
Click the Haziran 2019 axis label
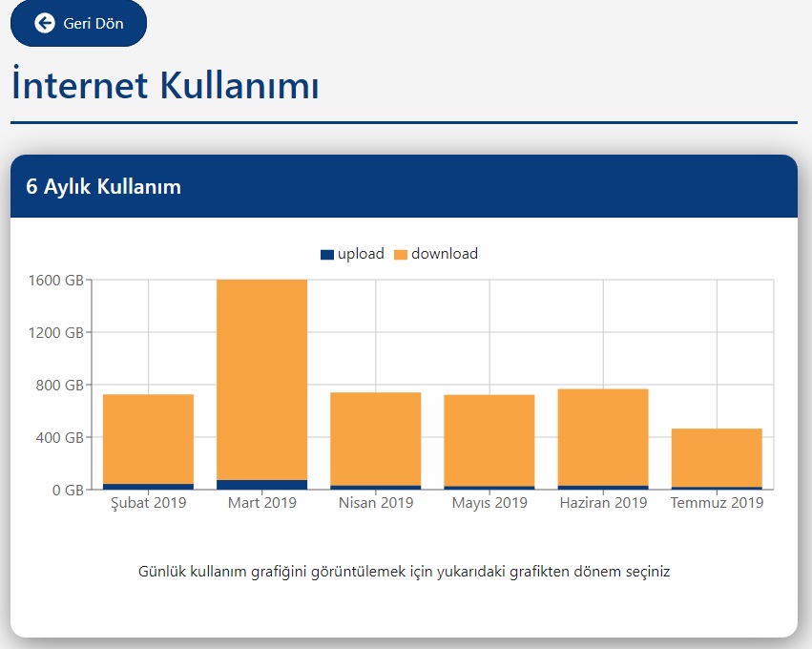(x=603, y=503)
